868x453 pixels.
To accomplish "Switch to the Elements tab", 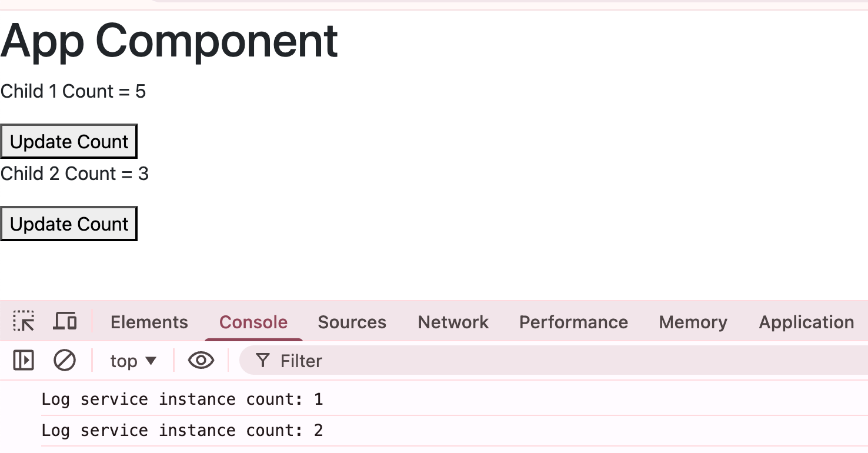I will 149,322.
